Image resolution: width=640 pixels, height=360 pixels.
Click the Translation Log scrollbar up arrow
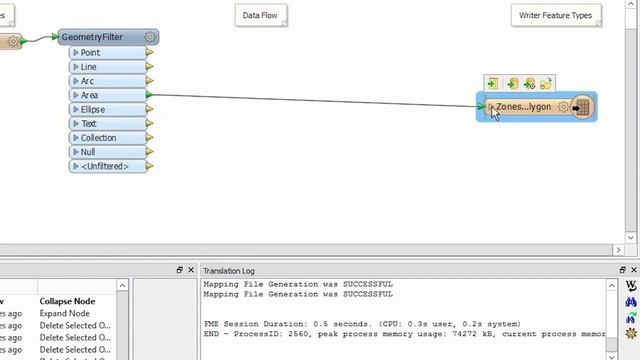tap(611, 286)
